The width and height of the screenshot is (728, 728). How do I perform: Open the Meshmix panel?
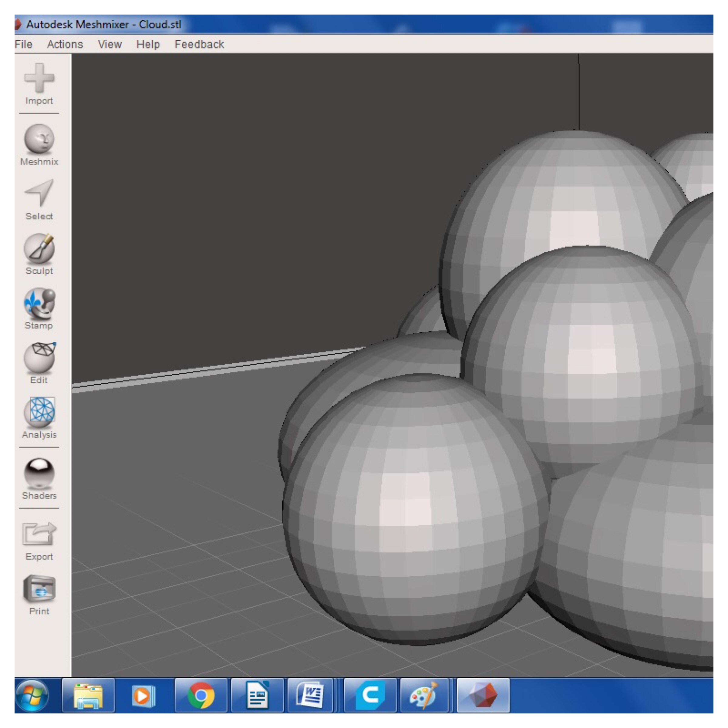pyautogui.click(x=39, y=139)
